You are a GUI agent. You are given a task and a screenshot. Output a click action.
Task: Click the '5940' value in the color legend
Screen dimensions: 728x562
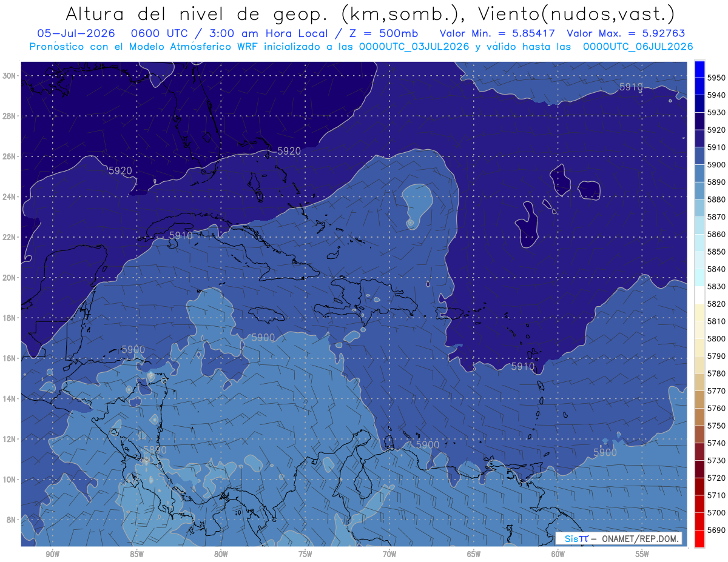[717, 95]
